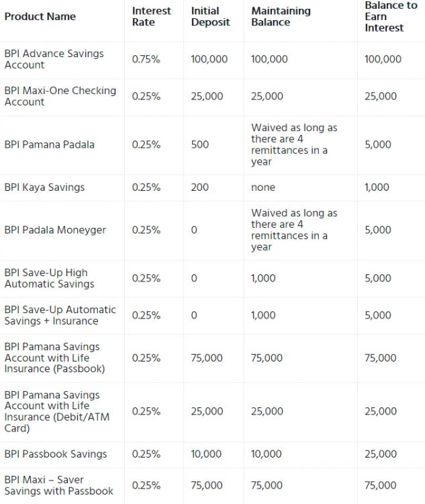Click BPI Passbook Savings product name
This screenshot has height=504, width=425.
[56, 454]
